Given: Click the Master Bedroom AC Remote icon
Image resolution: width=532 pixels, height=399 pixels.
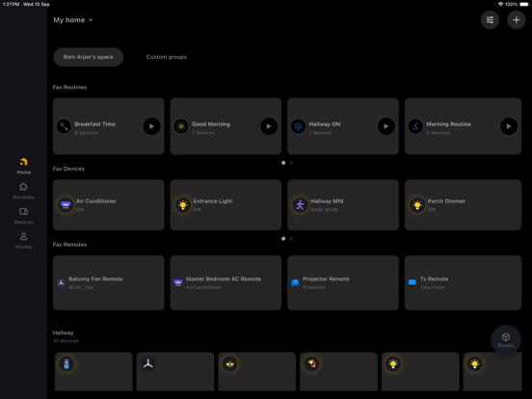Looking at the screenshot, I should pyautogui.click(x=178, y=283).
